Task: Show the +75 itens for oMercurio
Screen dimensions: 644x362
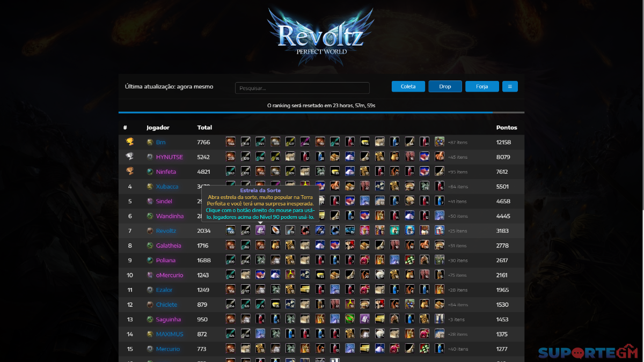Action: click(457, 275)
